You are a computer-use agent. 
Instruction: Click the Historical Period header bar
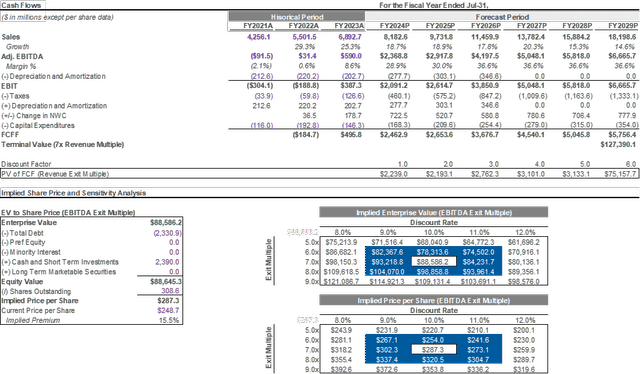(x=297, y=17)
